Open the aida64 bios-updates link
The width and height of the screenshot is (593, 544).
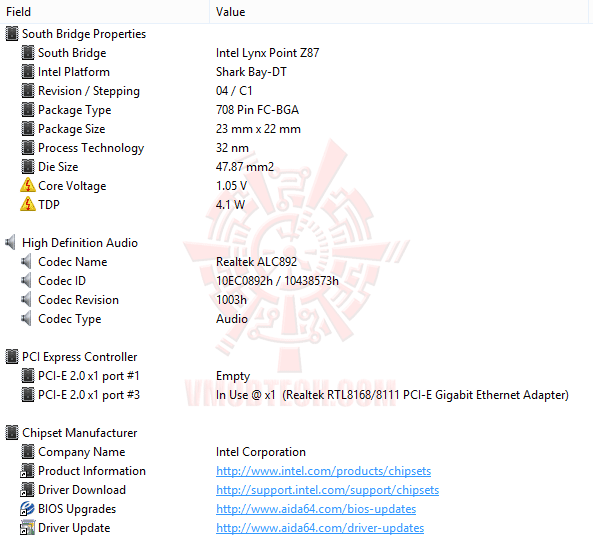coord(316,509)
